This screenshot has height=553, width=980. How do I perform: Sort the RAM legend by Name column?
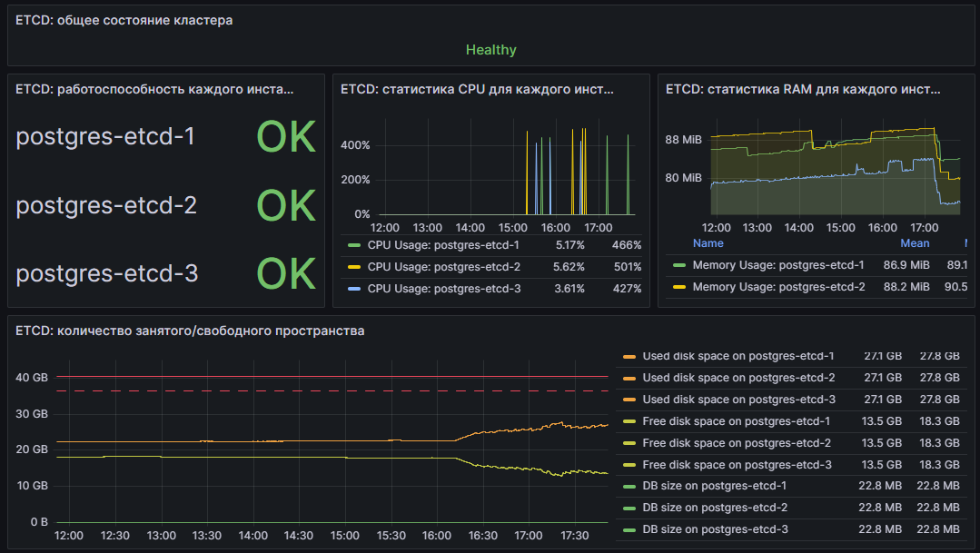pos(708,243)
